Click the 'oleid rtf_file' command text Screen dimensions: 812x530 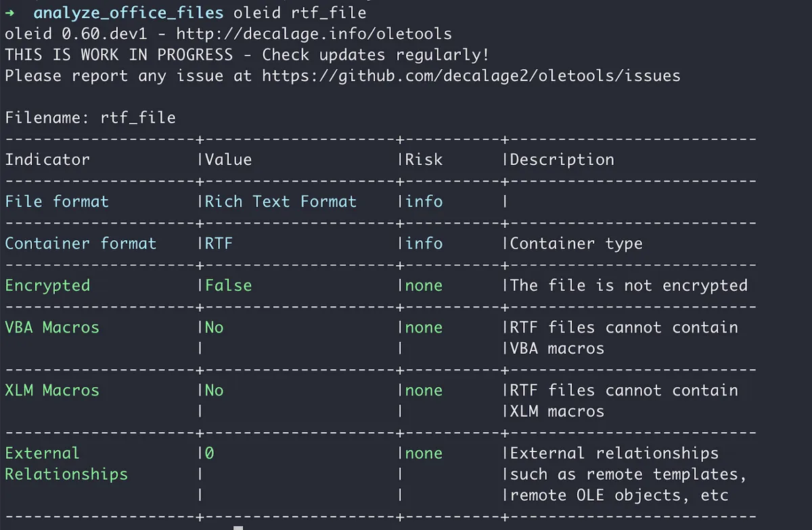coord(300,13)
